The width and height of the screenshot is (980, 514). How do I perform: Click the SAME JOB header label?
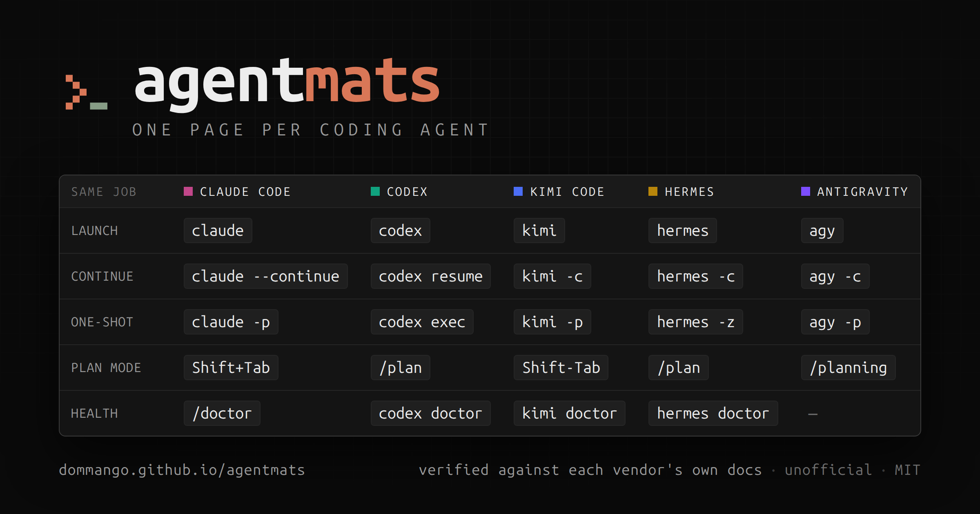pyautogui.click(x=104, y=192)
